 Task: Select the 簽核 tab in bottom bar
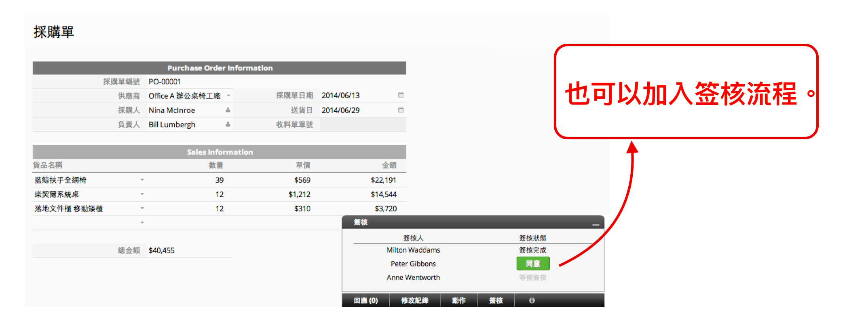click(x=496, y=300)
